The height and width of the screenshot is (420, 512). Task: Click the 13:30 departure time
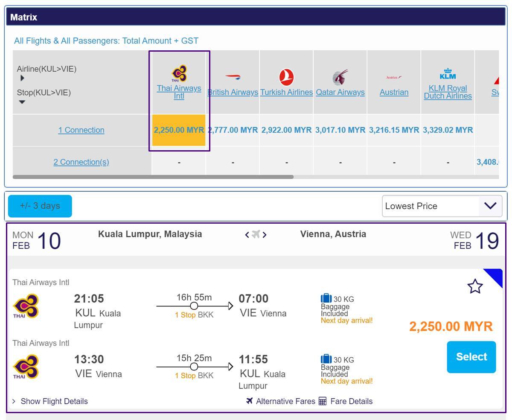(89, 359)
